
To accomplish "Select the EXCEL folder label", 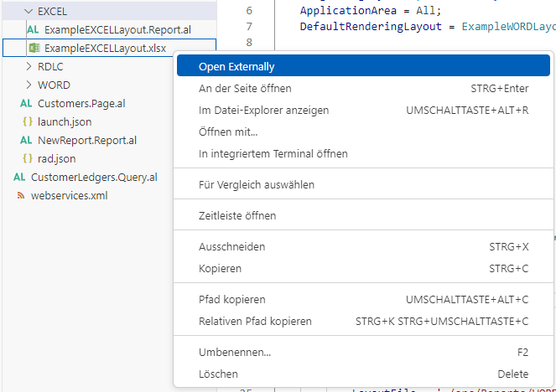I will 52,12.
